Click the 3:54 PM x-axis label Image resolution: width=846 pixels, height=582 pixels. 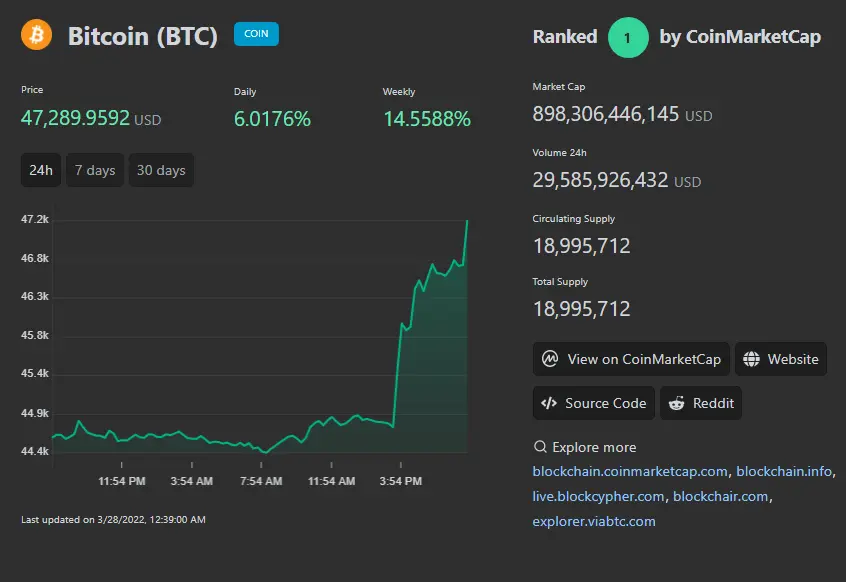[400, 481]
